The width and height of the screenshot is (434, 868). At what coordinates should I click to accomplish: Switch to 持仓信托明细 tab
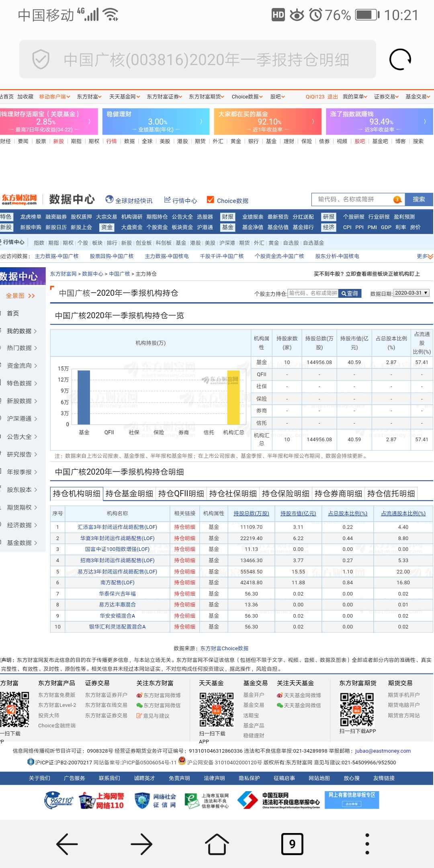click(x=391, y=493)
